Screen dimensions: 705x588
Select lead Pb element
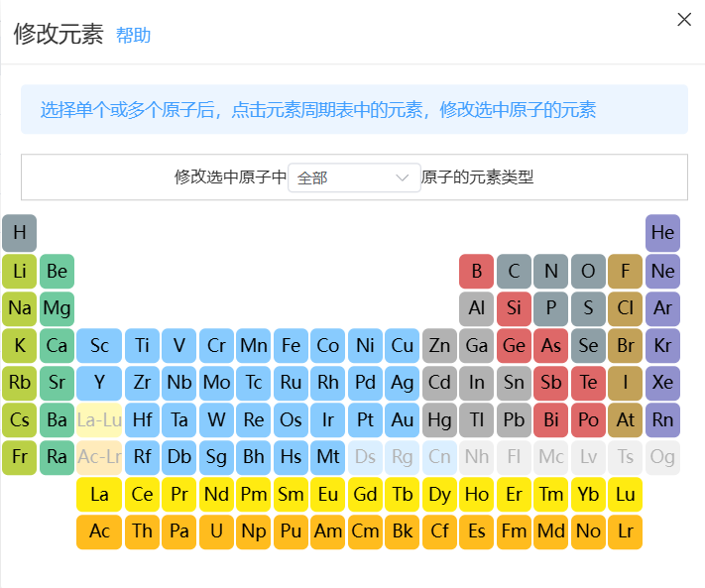tap(514, 420)
